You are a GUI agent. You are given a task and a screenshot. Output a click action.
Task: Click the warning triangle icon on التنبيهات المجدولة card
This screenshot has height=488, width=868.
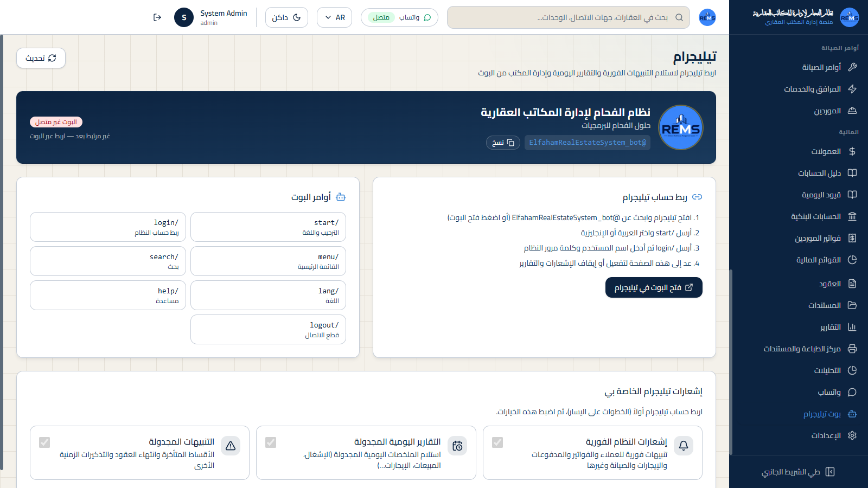point(231,446)
